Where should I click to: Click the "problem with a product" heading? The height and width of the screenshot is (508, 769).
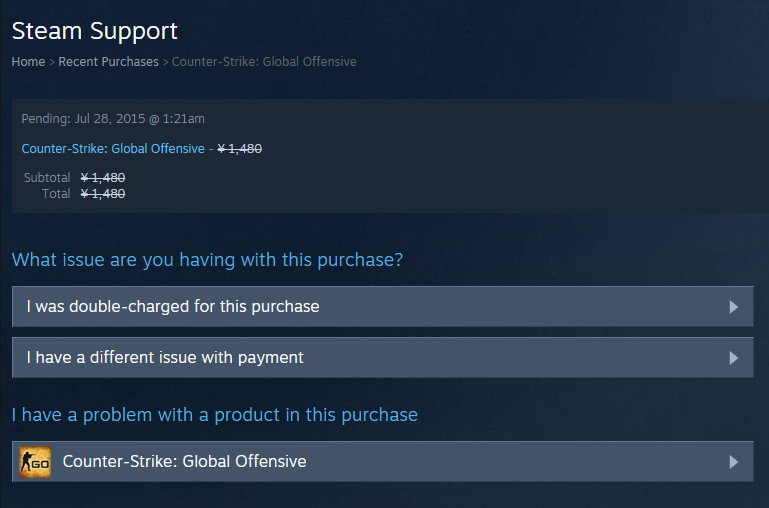214,414
